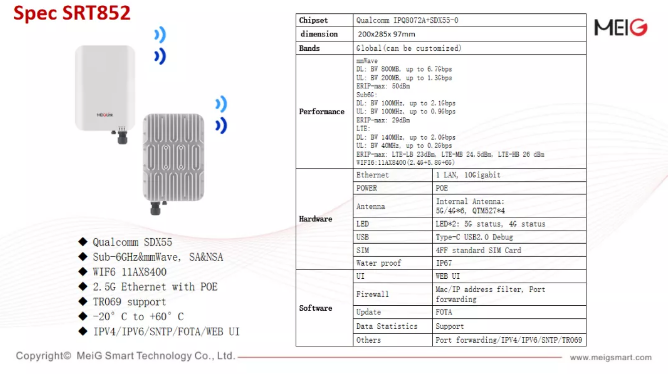The width and height of the screenshot is (668, 386).
Task: Click the white SRT852 device image
Action: [x=105, y=94]
